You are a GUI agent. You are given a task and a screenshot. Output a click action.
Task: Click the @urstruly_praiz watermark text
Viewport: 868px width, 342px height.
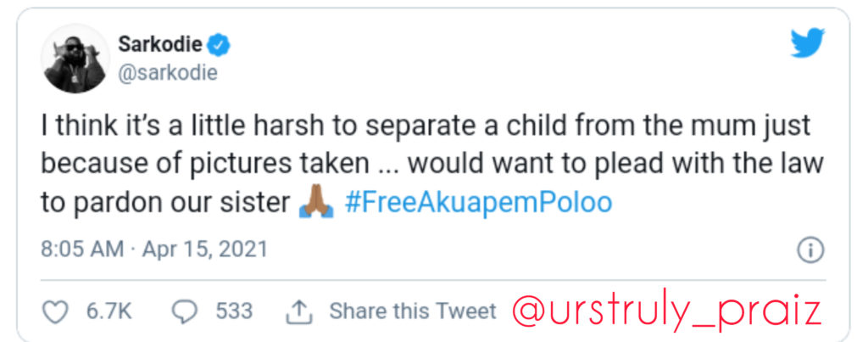coord(666,312)
